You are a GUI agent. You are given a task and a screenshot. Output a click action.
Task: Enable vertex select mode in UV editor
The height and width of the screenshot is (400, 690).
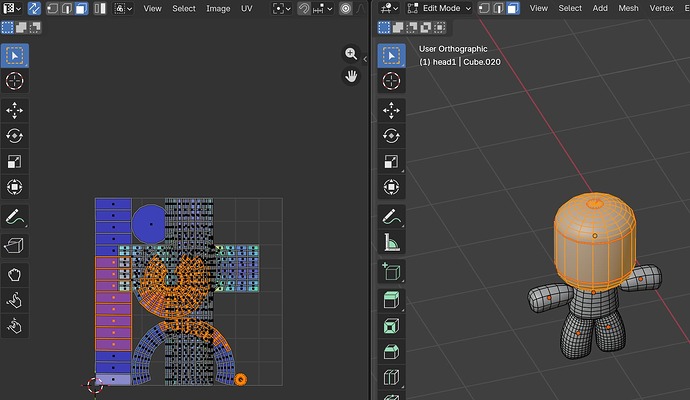tap(52, 8)
